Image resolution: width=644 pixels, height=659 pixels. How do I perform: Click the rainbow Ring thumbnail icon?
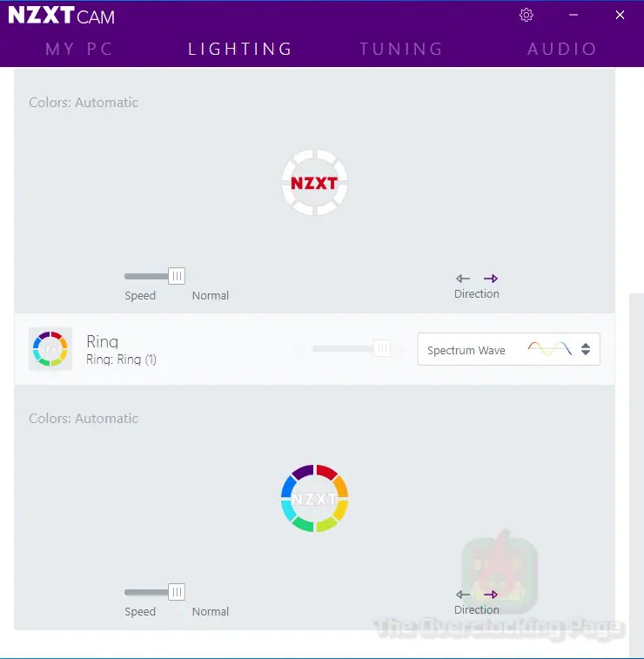pyautogui.click(x=50, y=349)
